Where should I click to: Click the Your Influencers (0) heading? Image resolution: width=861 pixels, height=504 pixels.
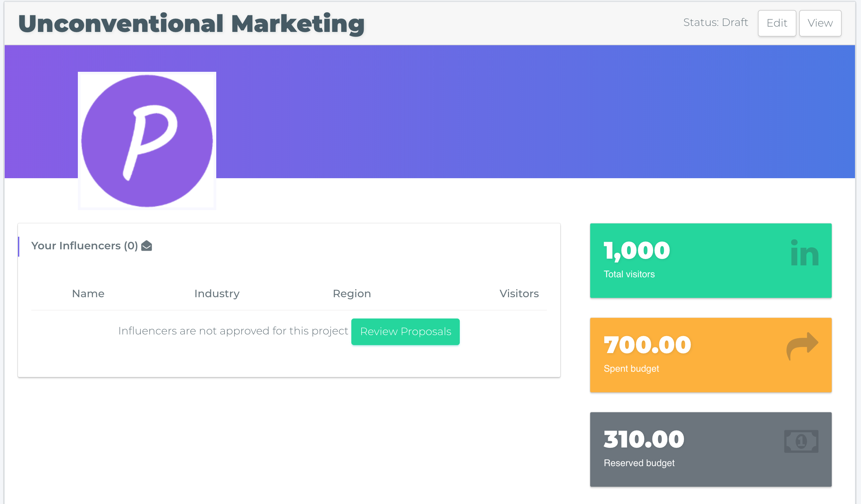coord(85,245)
